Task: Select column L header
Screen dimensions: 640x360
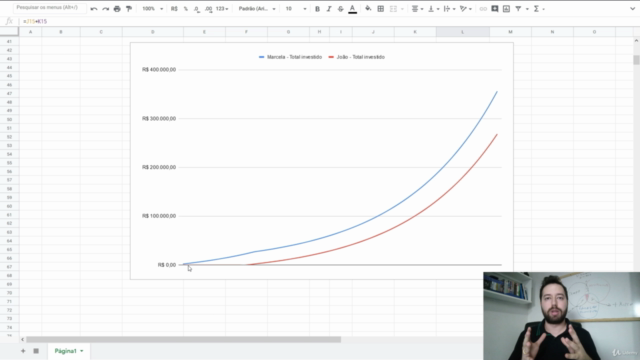Action: click(462, 32)
